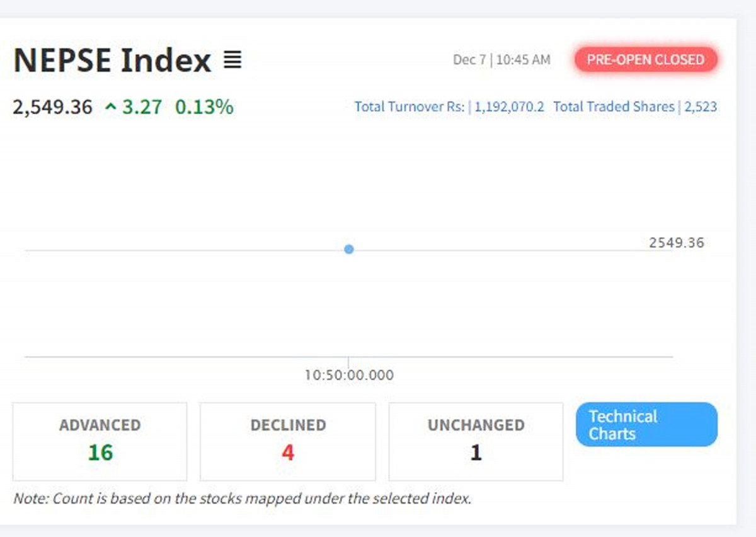Image resolution: width=756 pixels, height=537 pixels.
Task: Click the blue data point on the chart
Action: tap(349, 249)
